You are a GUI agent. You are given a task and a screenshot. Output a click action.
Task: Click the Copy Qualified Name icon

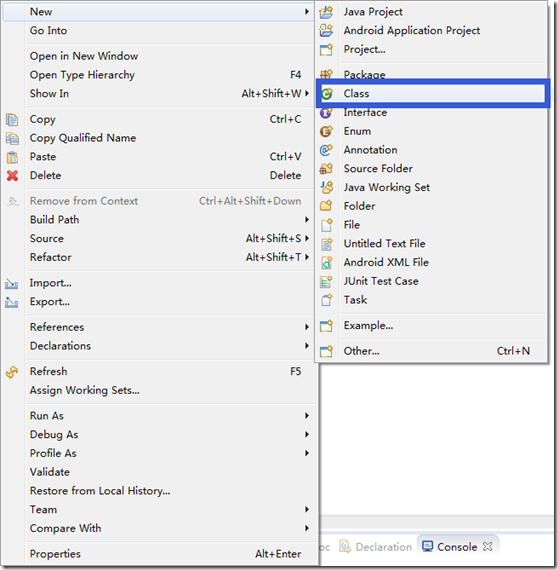point(12,139)
